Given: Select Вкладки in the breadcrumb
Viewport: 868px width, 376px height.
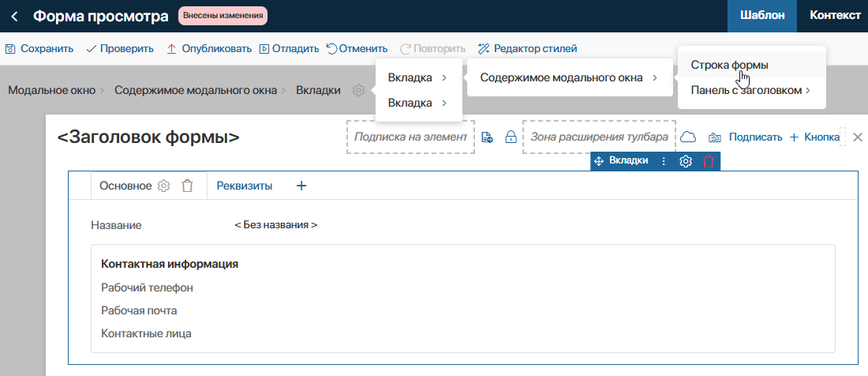Looking at the screenshot, I should click(318, 90).
